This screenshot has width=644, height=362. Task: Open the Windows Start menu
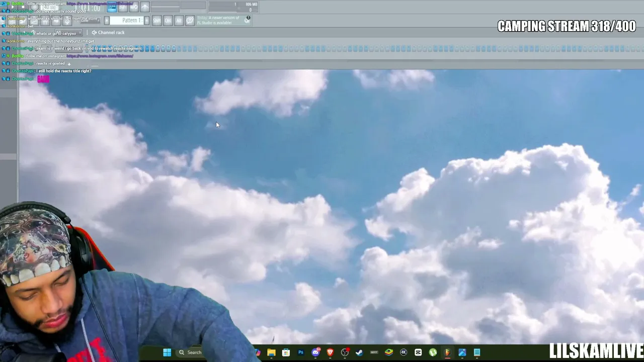pos(167,352)
